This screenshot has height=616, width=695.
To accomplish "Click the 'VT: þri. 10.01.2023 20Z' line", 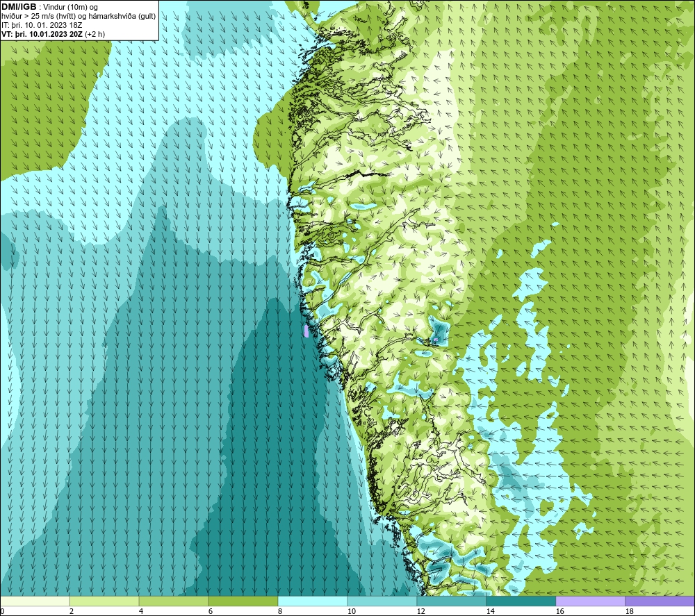I will point(42,34).
